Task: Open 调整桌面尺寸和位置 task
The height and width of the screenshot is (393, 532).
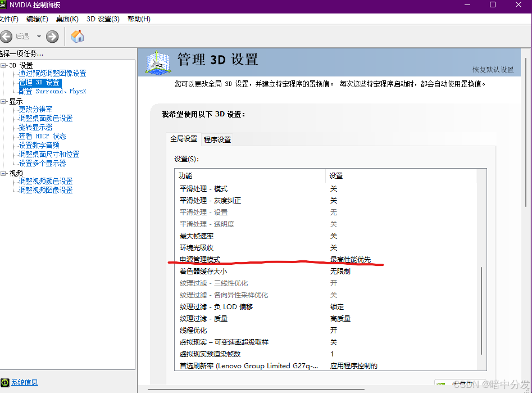Action: (x=49, y=154)
